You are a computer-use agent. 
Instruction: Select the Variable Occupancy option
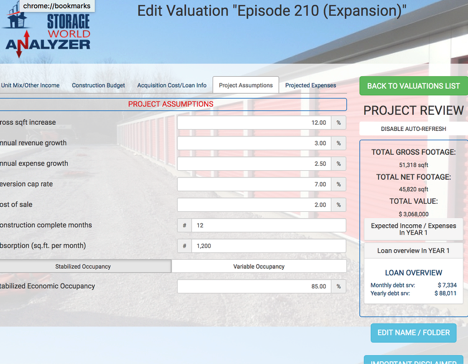click(x=259, y=266)
